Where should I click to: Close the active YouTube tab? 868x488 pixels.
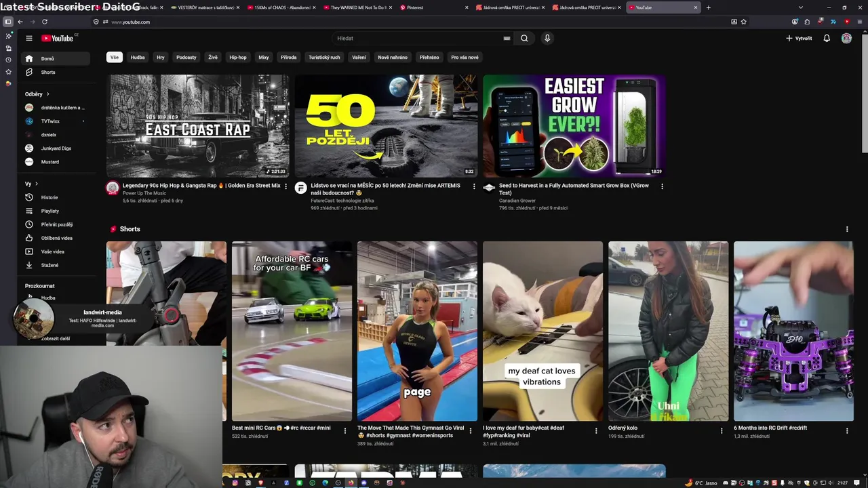click(x=696, y=7)
